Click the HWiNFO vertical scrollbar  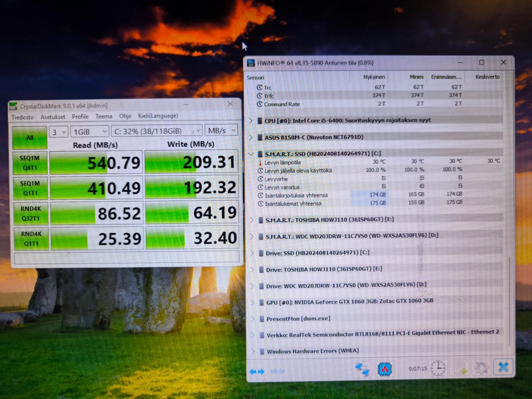[x=509, y=301]
